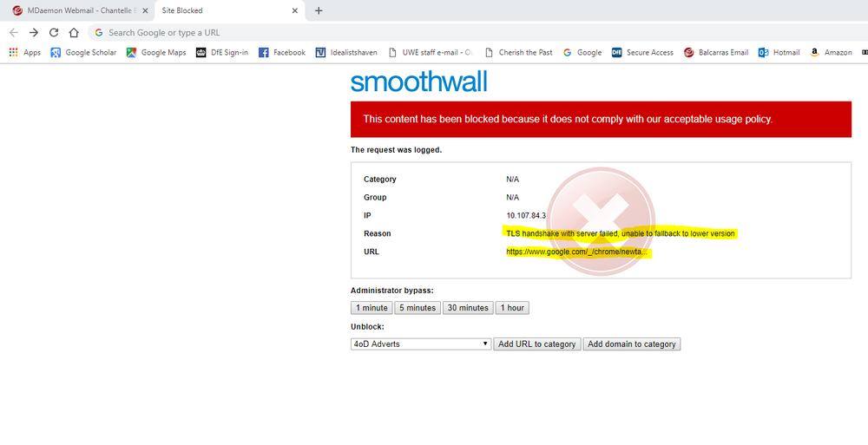The height and width of the screenshot is (445, 868).
Task: Expand the 4oD Adverts category dropdown
Action: [421, 344]
